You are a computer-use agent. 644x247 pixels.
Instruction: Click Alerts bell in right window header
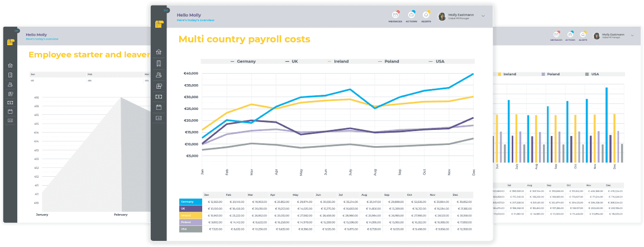tap(583, 36)
